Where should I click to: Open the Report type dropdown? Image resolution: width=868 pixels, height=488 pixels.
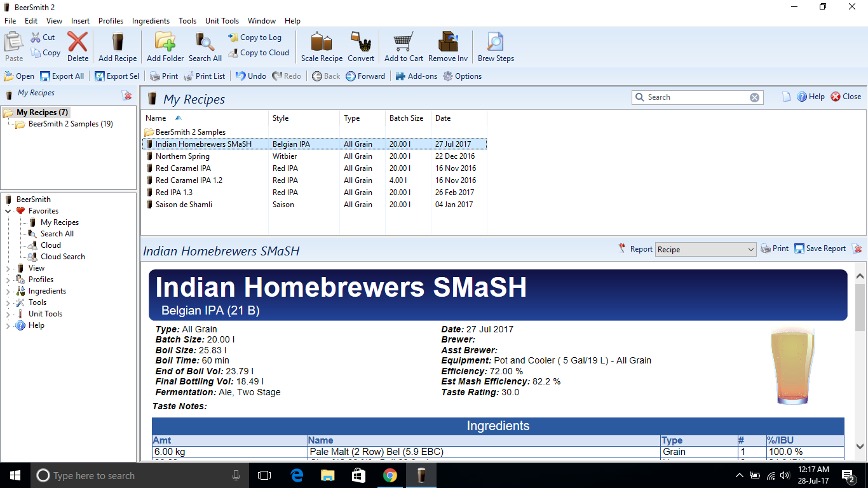[x=705, y=250]
